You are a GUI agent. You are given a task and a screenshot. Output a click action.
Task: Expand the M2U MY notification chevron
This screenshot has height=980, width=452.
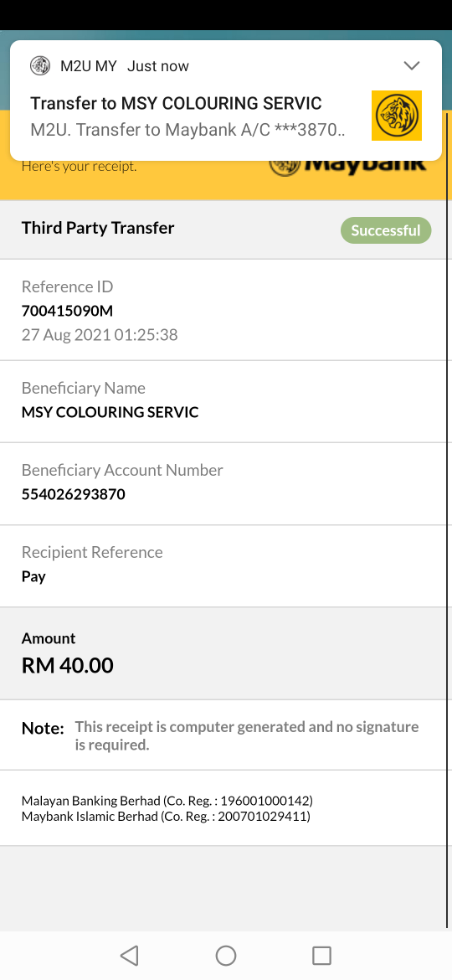tap(412, 65)
